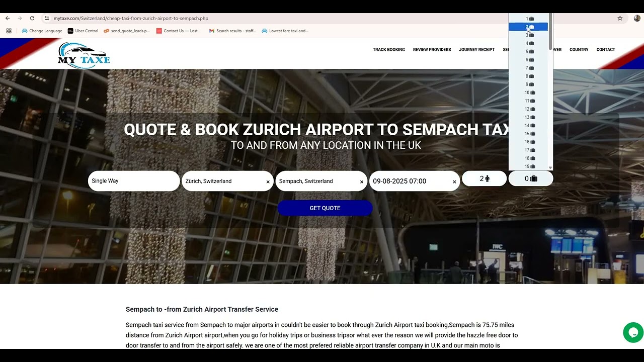Screen dimensions: 644x362
Task: Click the Get Quote button
Action: (x=325, y=208)
